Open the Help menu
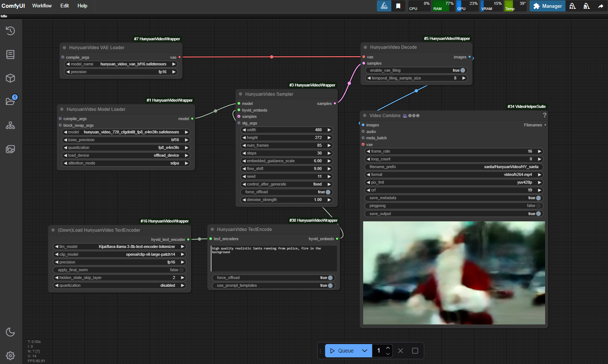 tap(82, 6)
